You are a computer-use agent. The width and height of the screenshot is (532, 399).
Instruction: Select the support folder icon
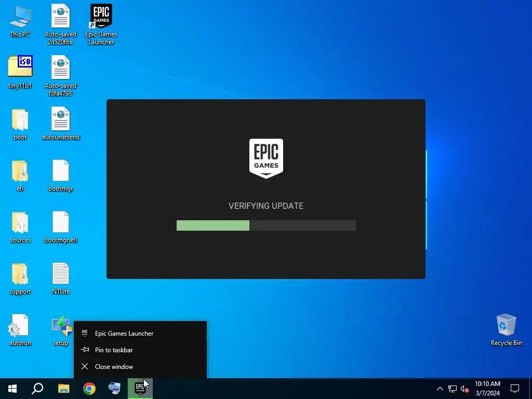20,279
